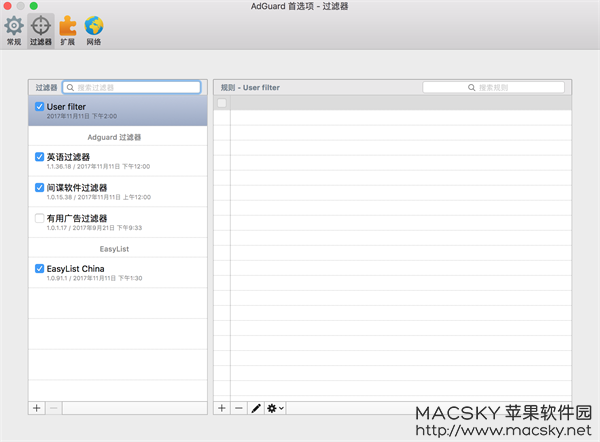This screenshot has width=600, height=442.
Task: Add a new filter with plus button
Action: click(x=37, y=408)
